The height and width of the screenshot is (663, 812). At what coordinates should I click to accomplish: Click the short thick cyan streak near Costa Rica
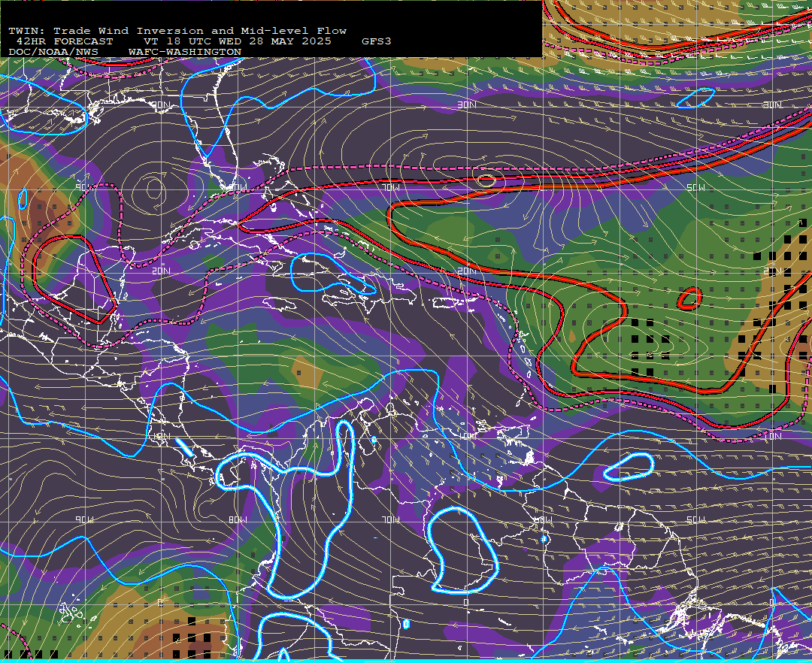click(184, 448)
